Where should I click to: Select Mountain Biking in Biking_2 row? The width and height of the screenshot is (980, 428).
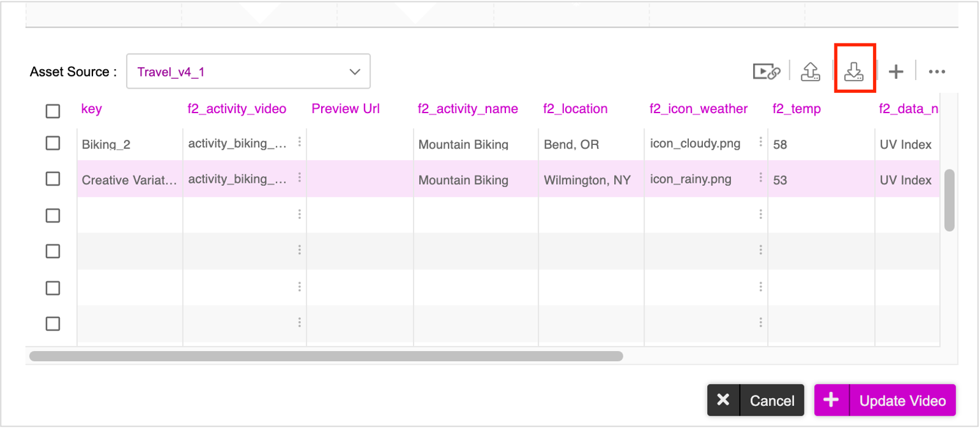(x=475, y=144)
